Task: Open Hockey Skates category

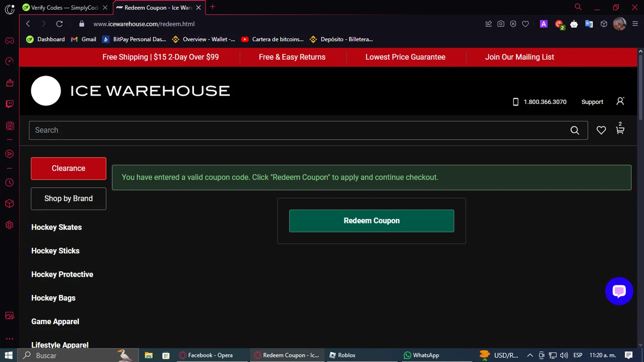Action: point(56,227)
